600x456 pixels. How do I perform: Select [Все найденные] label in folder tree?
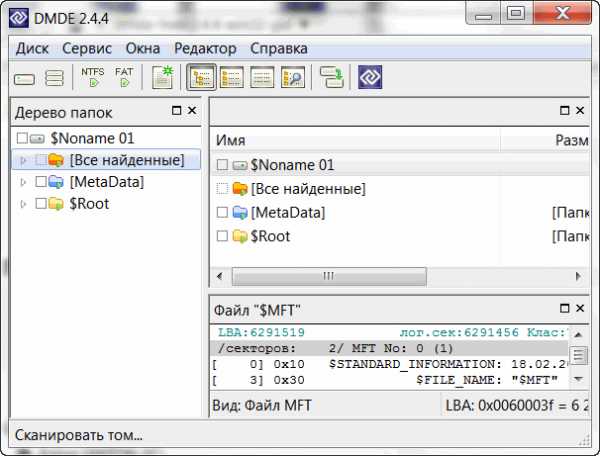tap(127, 160)
